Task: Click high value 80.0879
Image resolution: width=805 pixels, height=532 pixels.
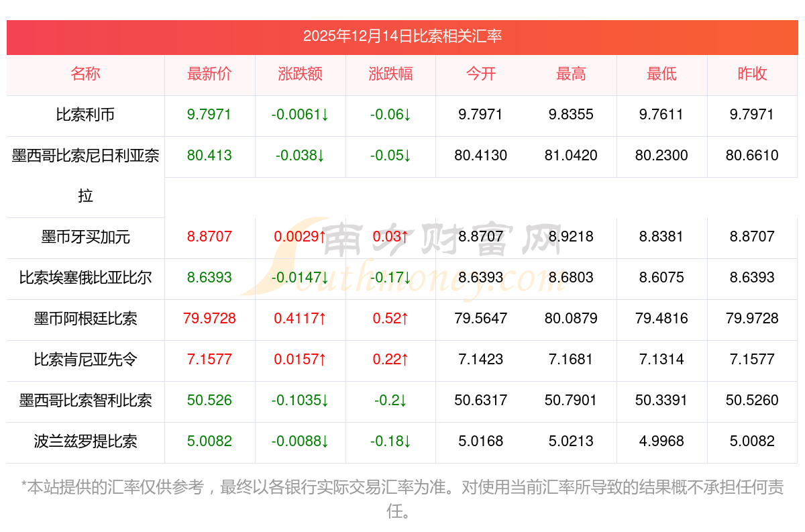Action: point(571,319)
